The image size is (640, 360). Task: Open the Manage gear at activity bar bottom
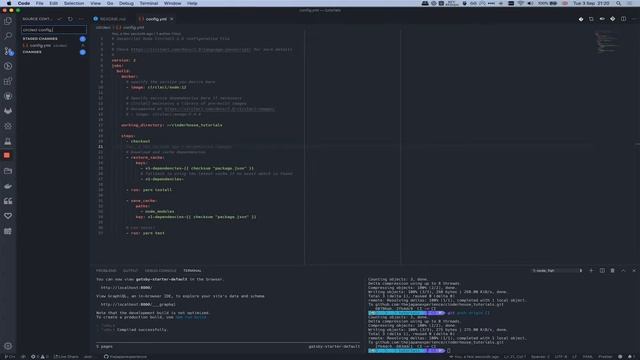point(8,346)
